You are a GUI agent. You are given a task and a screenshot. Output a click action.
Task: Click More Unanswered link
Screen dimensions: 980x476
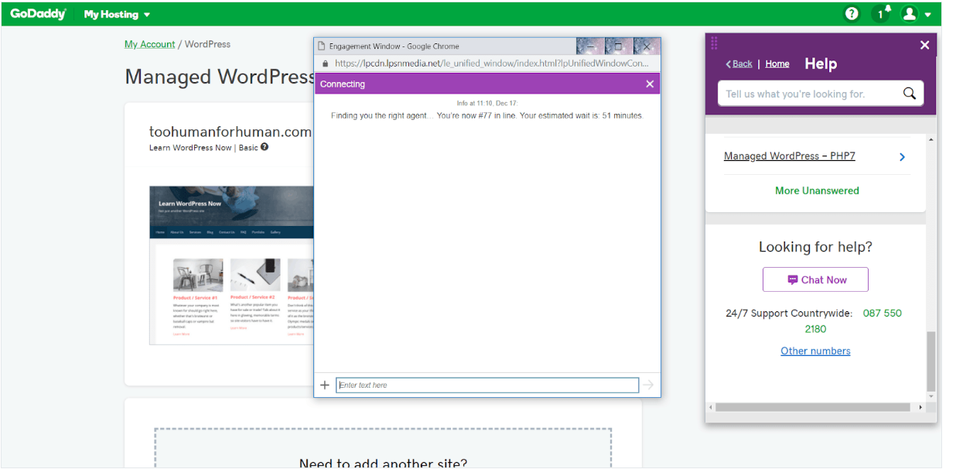coord(817,190)
